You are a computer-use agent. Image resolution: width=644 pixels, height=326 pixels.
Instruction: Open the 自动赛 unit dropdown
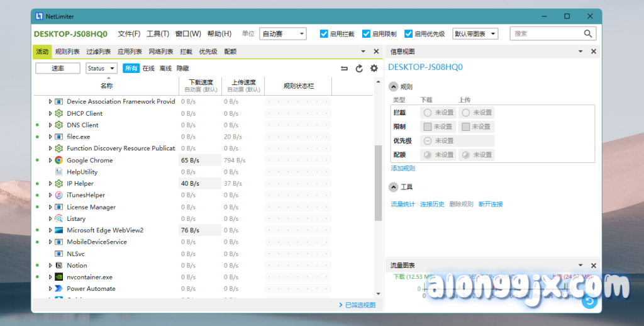[x=282, y=34]
